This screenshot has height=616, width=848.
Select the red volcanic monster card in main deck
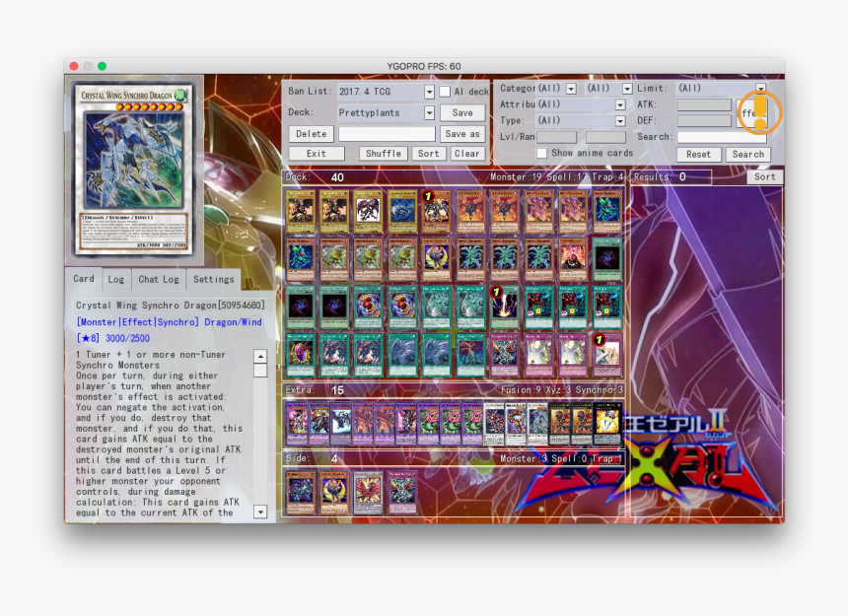(572, 259)
